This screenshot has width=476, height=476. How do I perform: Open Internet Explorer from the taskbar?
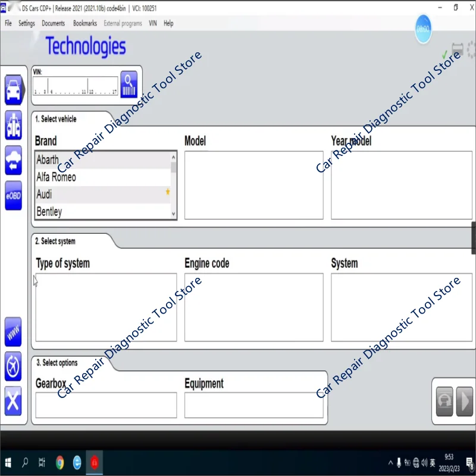77,463
